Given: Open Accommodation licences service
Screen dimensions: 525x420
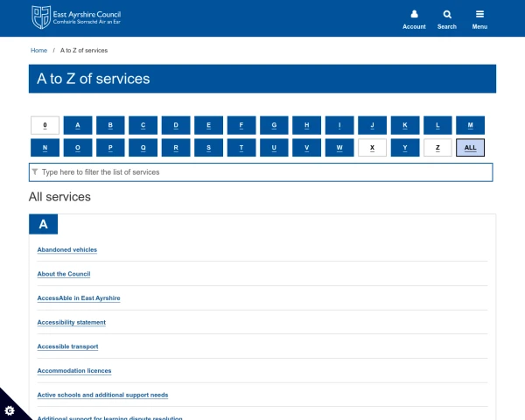Looking at the screenshot, I should coord(73,371).
